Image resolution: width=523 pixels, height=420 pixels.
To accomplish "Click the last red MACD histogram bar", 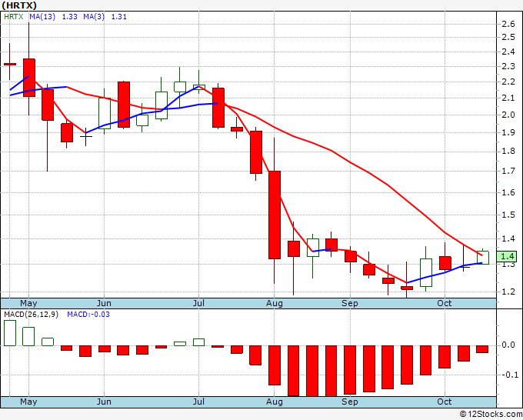I will [482, 349].
